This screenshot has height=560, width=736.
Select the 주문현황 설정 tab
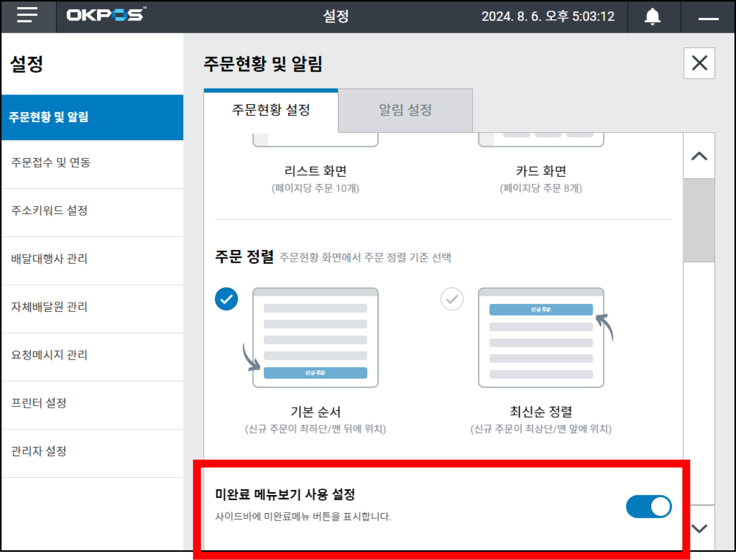pos(271,110)
